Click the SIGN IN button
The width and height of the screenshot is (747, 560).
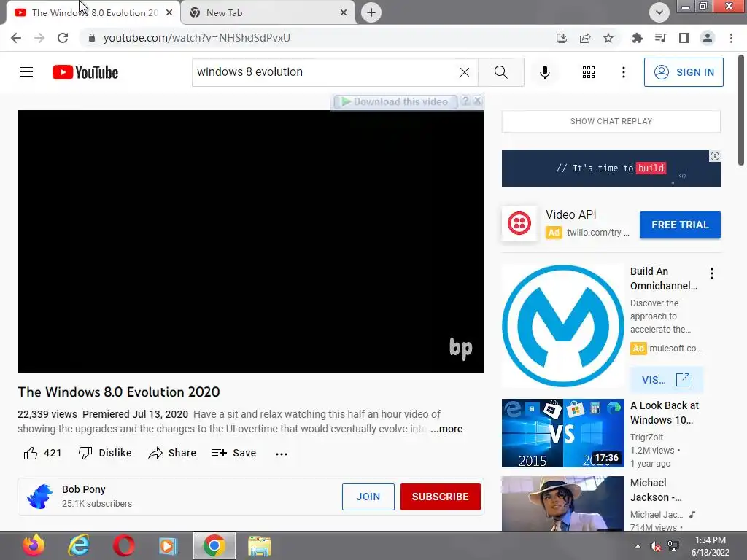click(x=683, y=72)
